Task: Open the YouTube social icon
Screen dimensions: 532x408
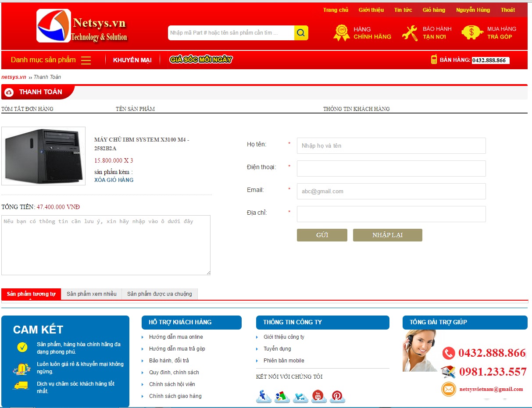Action: 319,396
